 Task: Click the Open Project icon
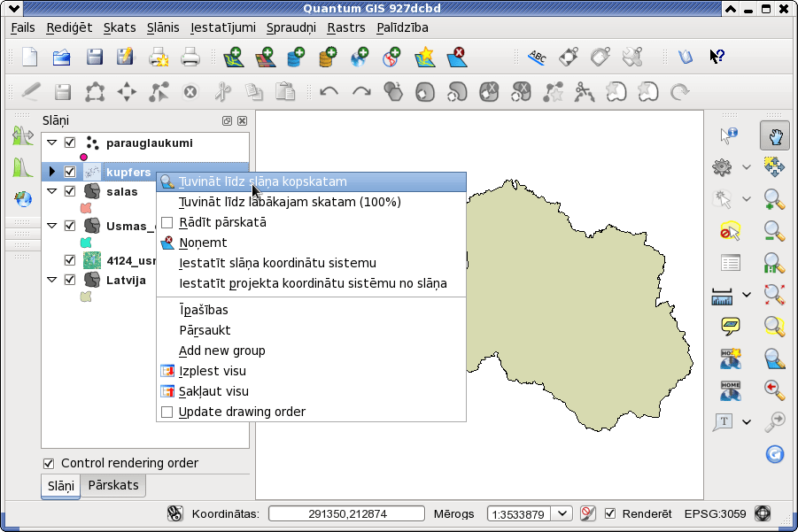point(62,57)
